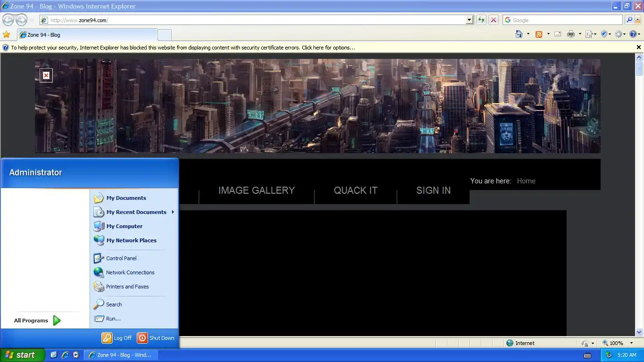Open the IMAGE GALLERY navigation tab
This screenshot has width=644, height=362.
click(x=256, y=190)
